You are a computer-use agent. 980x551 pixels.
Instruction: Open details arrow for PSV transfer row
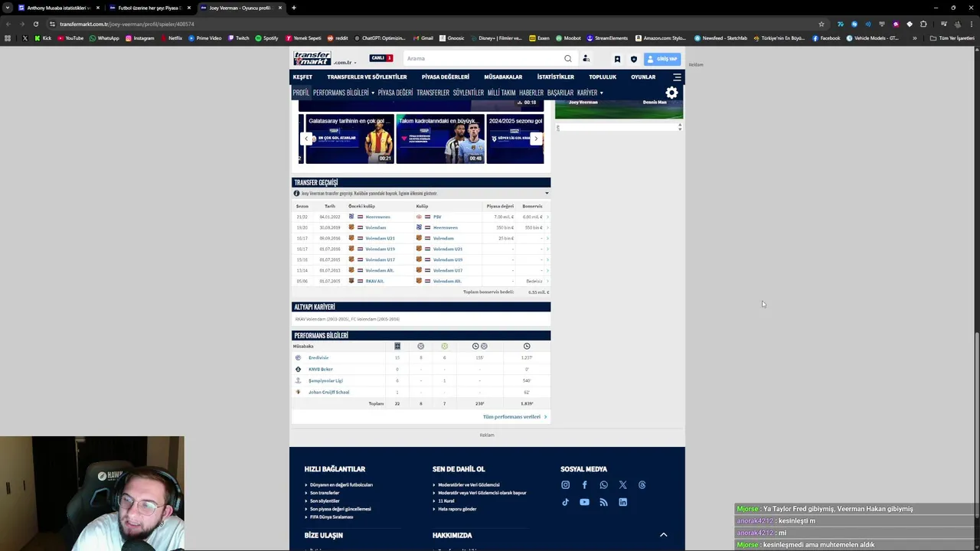pyautogui.click(x=547, y=217)
